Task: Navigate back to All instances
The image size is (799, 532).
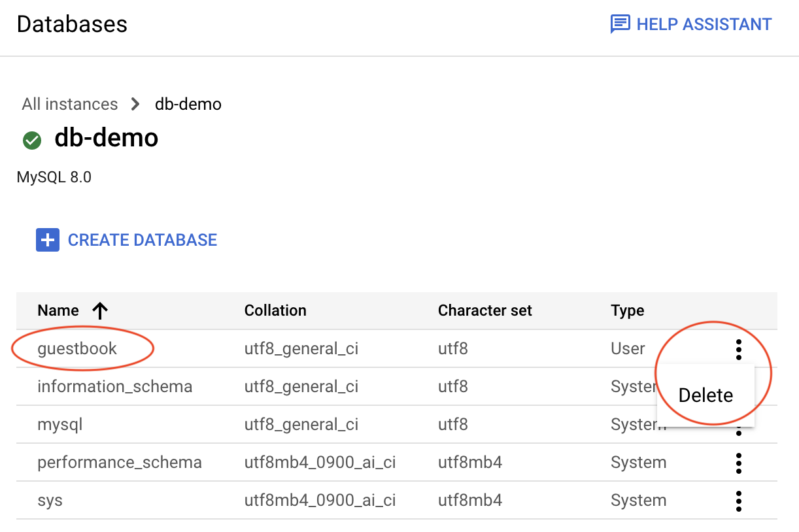Action: point(69,104)
